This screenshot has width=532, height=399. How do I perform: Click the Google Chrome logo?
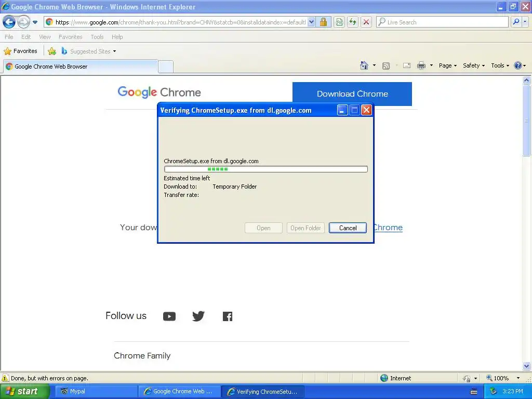159,92
